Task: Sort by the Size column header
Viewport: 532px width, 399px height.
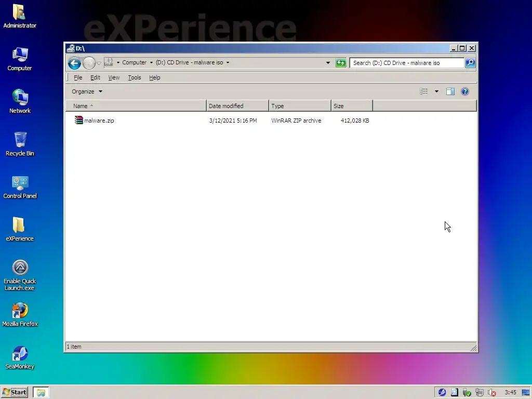Action: click(x=352, y=106)
